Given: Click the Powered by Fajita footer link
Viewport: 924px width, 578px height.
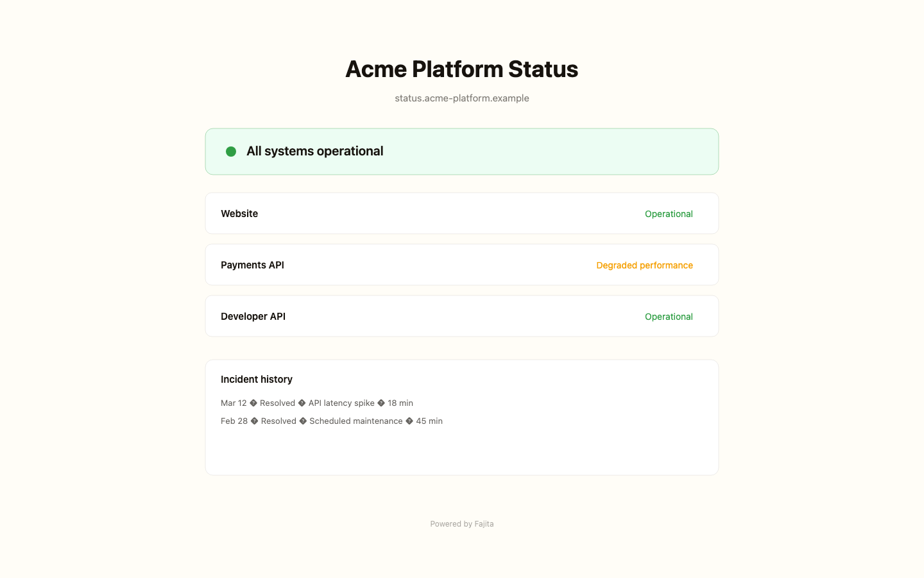Looking at the screenshot, I should click(462, 524).
